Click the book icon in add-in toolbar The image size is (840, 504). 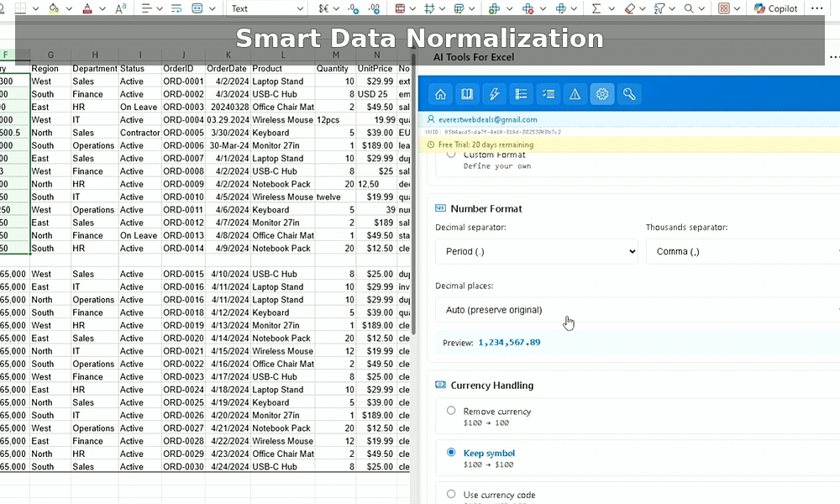point(467,94)
